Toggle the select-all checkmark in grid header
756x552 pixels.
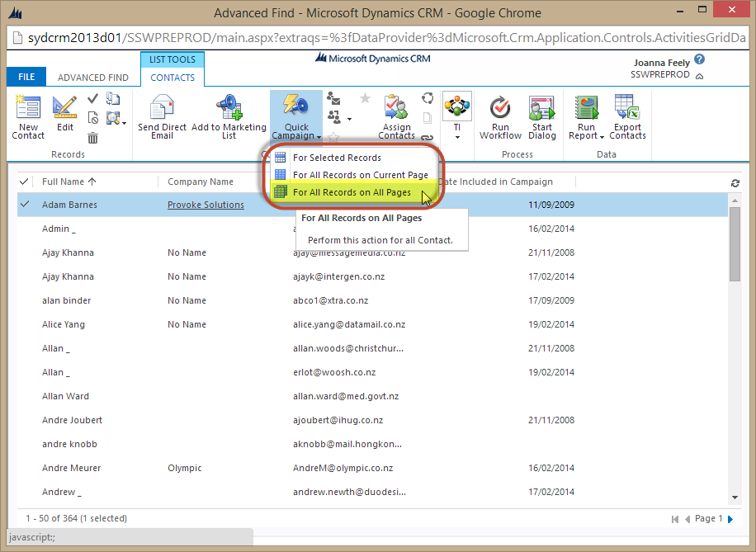click(x=24, y=182)
